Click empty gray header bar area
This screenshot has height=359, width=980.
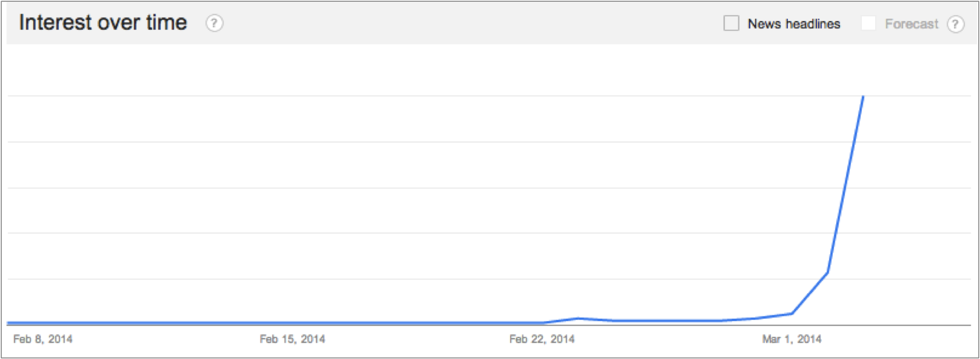pos(466,23)
